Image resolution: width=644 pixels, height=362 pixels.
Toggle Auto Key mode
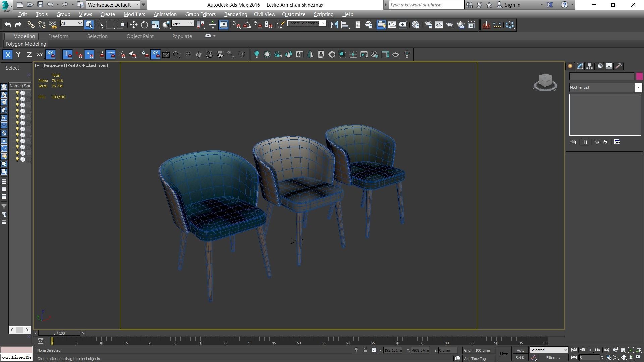pos(520,350)
